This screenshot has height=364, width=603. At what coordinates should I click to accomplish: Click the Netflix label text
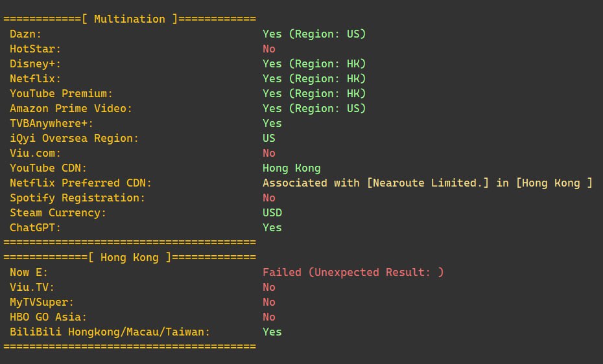pyautogui.click(x=35, y=79)
